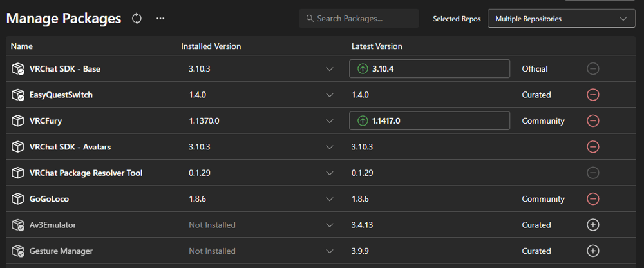Click latest version 3.4.13 of Av3Emulator
The image size is (644, 268).
(x=362, y=225)
